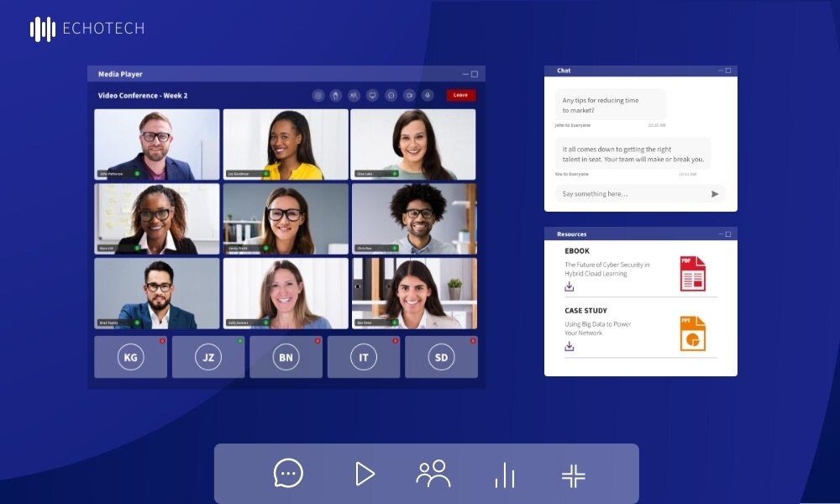
Task: Toggle the green mic indicator on the JZ tile
Action: click(239, 341)
